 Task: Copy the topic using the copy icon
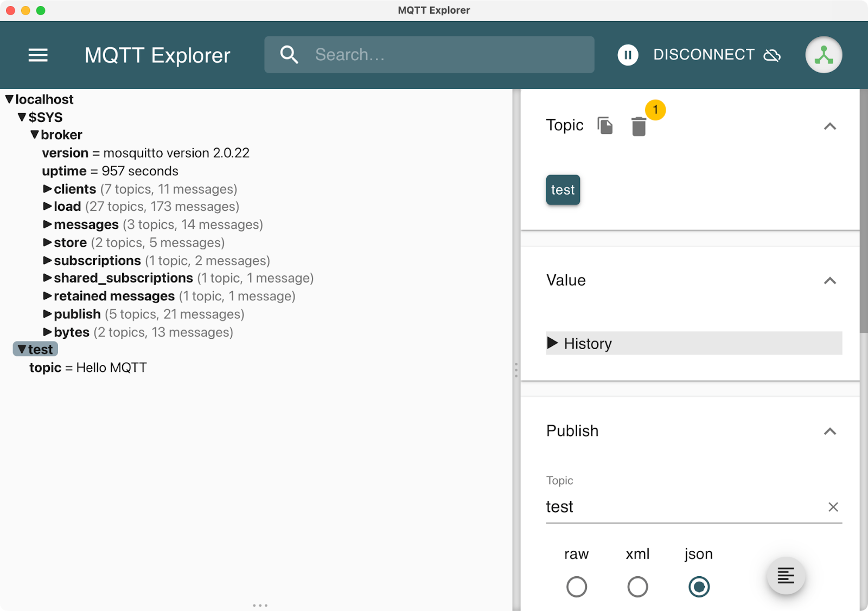pos(604,125)
